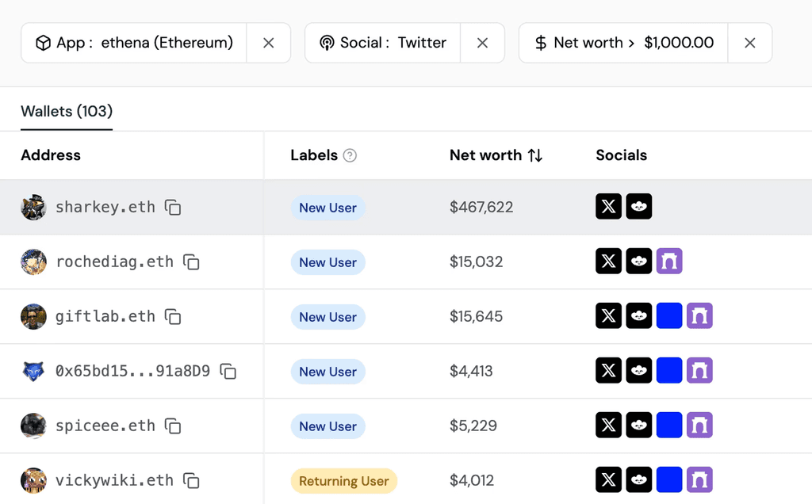Copy the vickywiki.eth address

(x=191, y=480)
